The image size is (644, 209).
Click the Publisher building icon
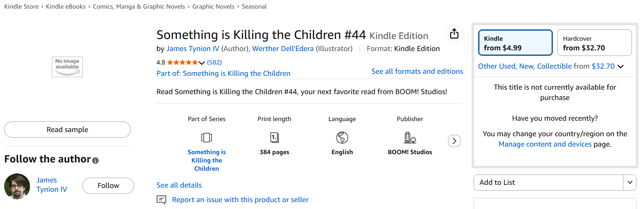[410, 138]
